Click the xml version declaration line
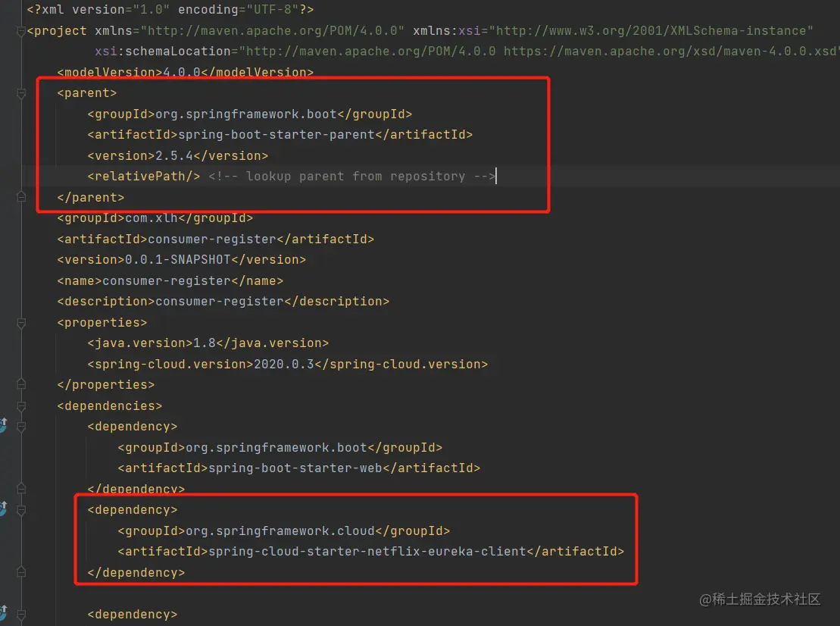Viewport: 840px width, 626px height. (x=170, y=10)
